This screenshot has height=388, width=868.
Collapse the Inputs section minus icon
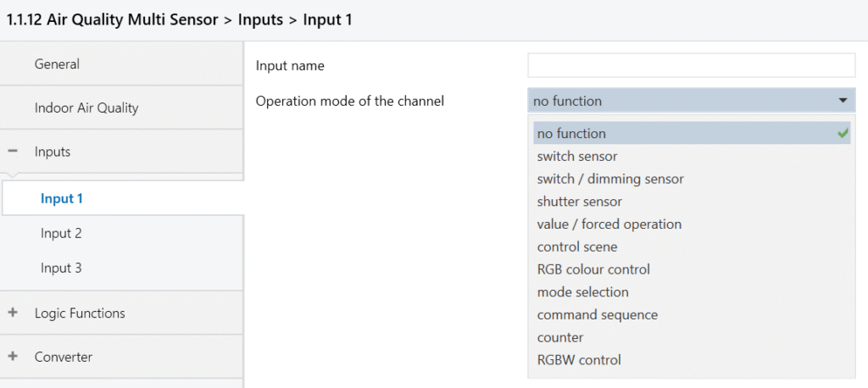13,152
